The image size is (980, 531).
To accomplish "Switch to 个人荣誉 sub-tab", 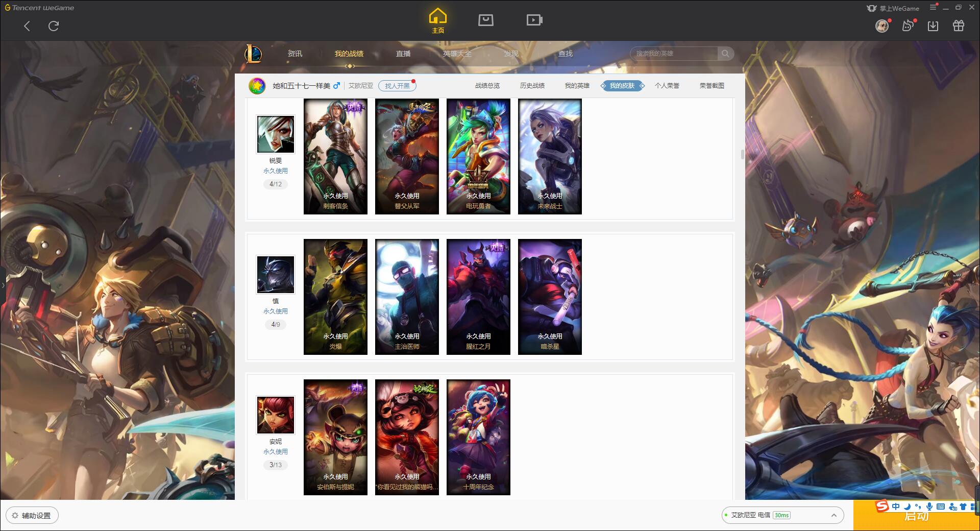I will pos(667,86).
